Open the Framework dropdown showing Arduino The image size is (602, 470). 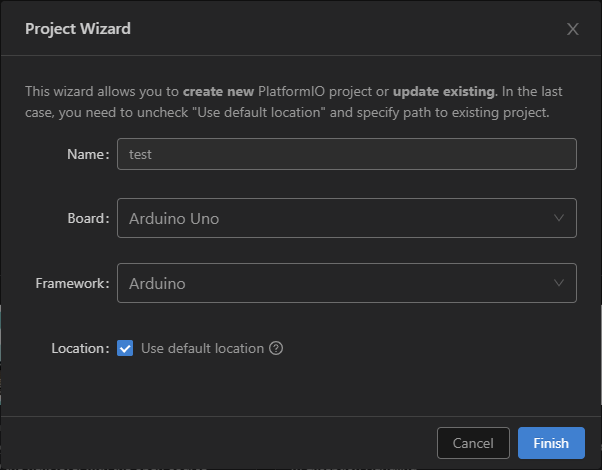point(347,283)
